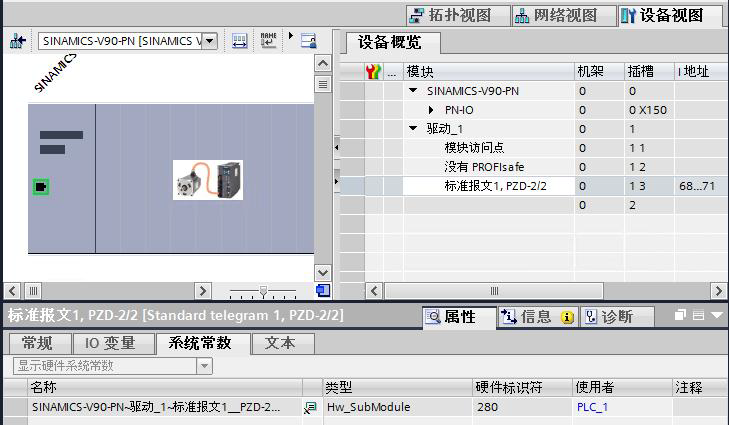Screen dimensions: 729x425
Task: Open the 信息 info tab
Action: (537, 317)
